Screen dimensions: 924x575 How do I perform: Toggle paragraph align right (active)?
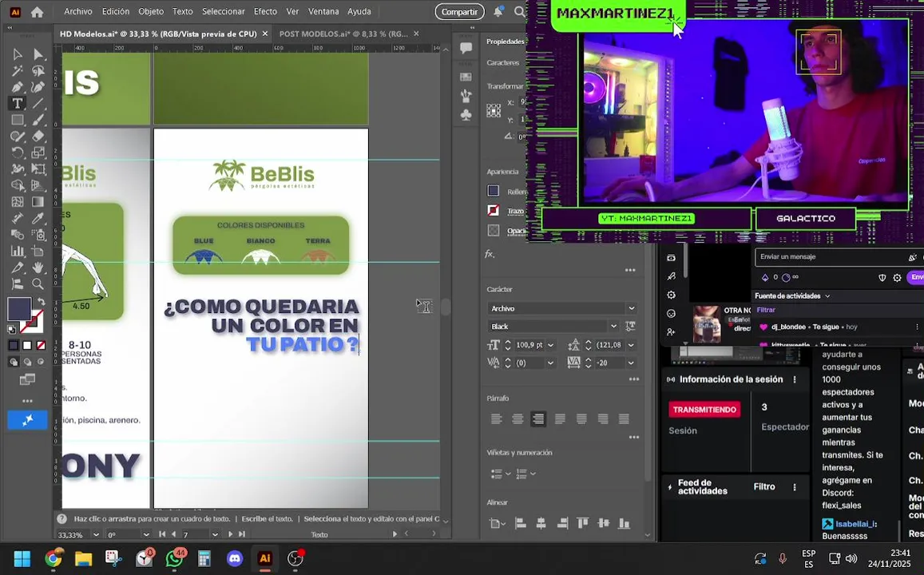pyautogui.click(x=538, y=419)
